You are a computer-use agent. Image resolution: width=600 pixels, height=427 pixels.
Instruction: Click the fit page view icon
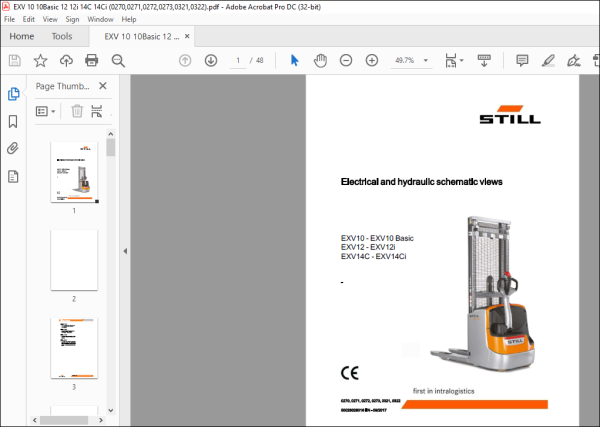[x=451, y=60]
